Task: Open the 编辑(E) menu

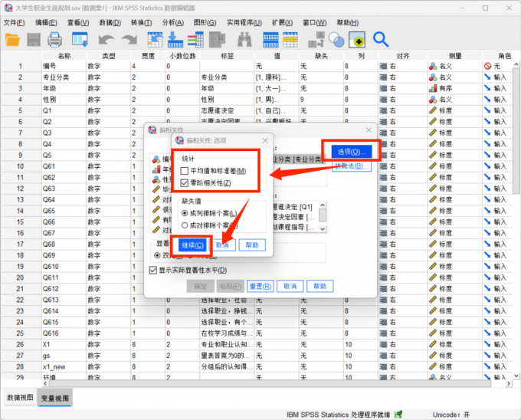Action: click(46, 22)
